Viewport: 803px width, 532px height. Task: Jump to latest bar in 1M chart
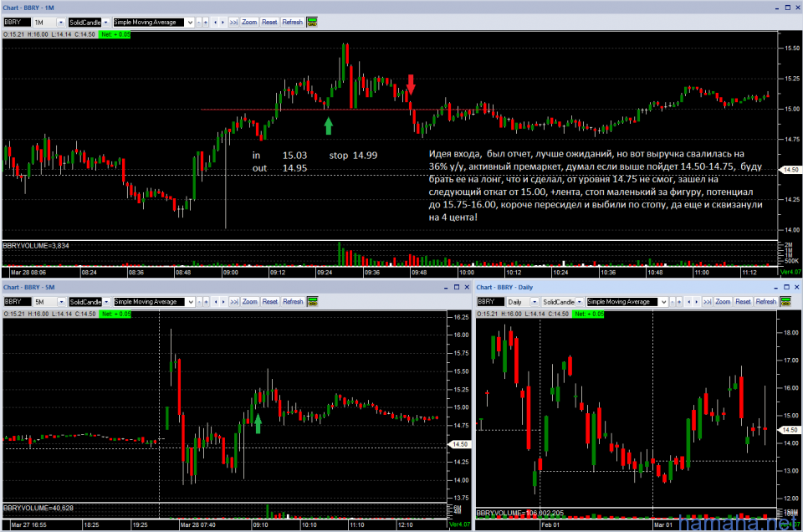click(233, 22)
